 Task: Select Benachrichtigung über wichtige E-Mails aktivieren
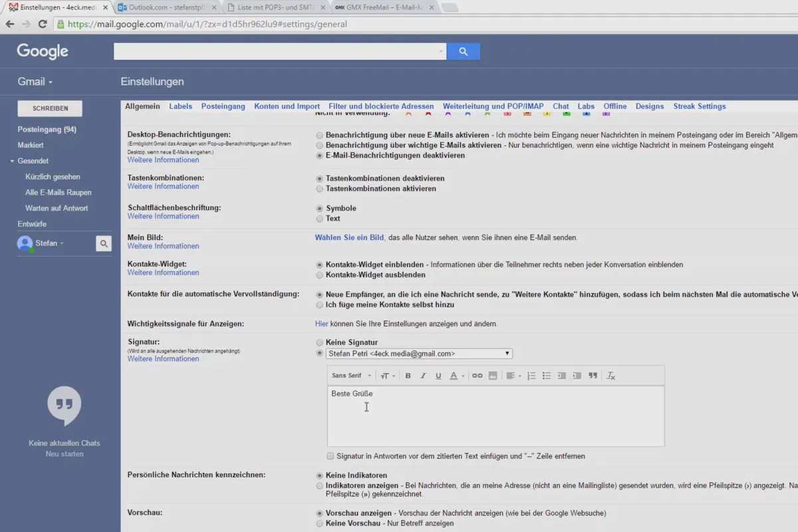pyautogui.click(x=320, y=145)
